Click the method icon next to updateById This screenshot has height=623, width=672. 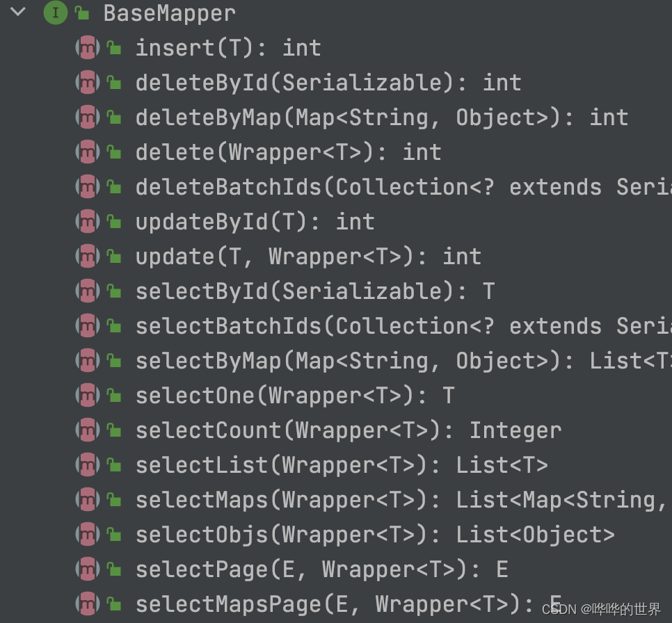click(x=88, y=221)
